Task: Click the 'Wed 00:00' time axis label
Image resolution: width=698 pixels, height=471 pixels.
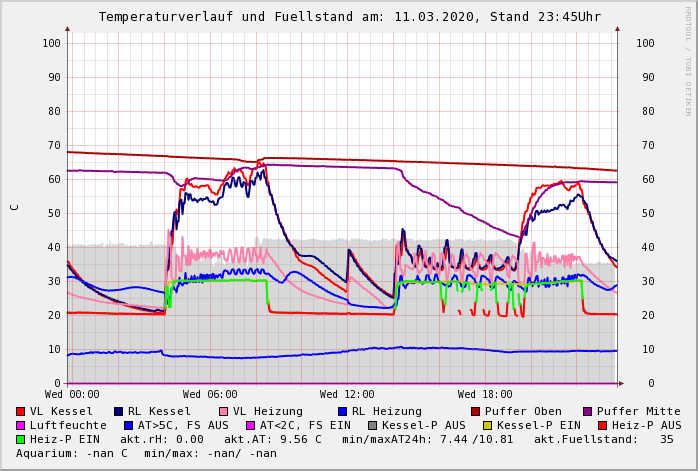Action: tap(72, 395)
